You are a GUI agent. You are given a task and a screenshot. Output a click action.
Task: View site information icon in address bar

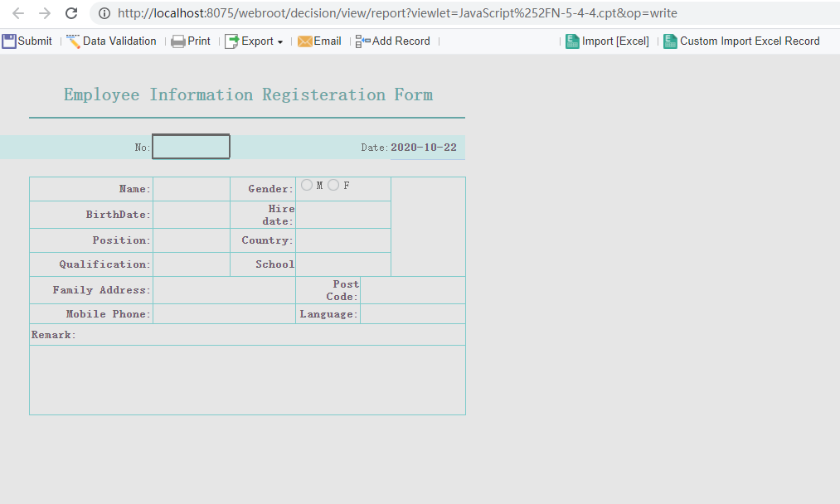coord(104,13)
